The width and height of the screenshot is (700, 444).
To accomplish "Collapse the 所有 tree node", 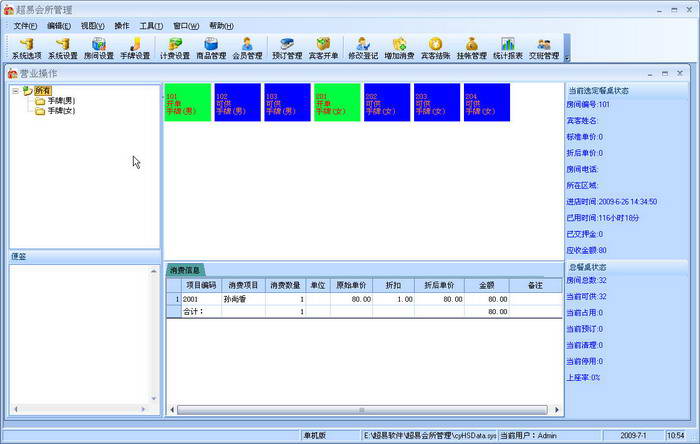I will 16,91.
